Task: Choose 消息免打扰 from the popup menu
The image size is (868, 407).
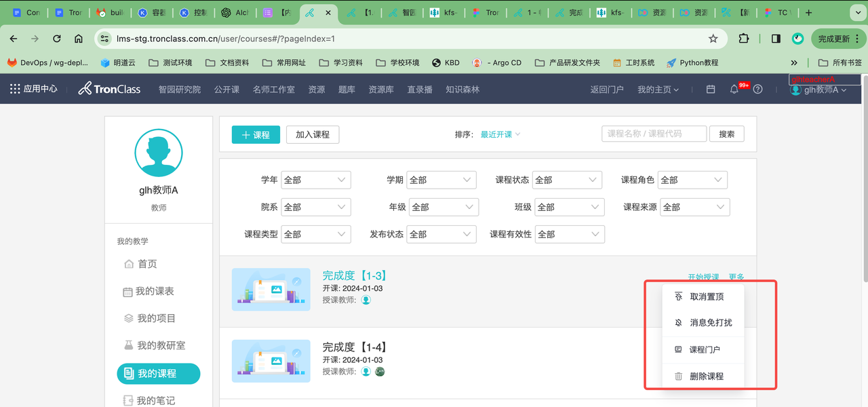Action: (710, 323)
